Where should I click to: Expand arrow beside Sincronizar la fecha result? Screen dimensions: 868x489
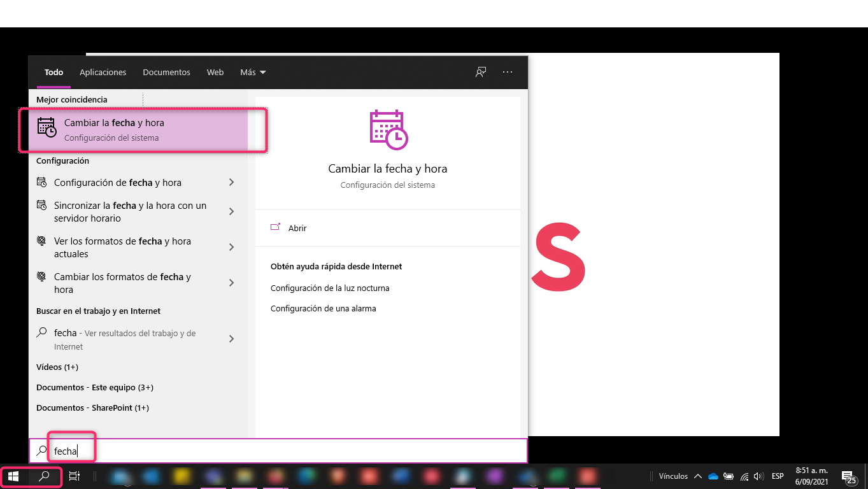(x=231, y=211)
